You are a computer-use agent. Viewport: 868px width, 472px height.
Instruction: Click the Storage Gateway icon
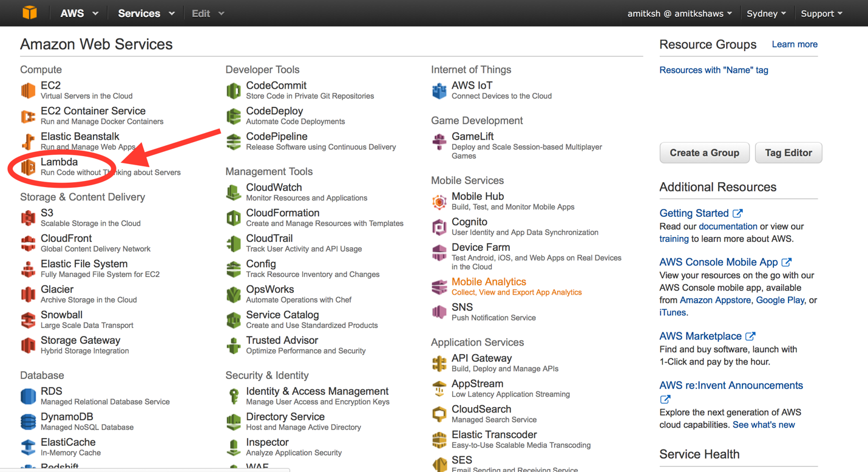pyautogui.click(x=28, y=346)
